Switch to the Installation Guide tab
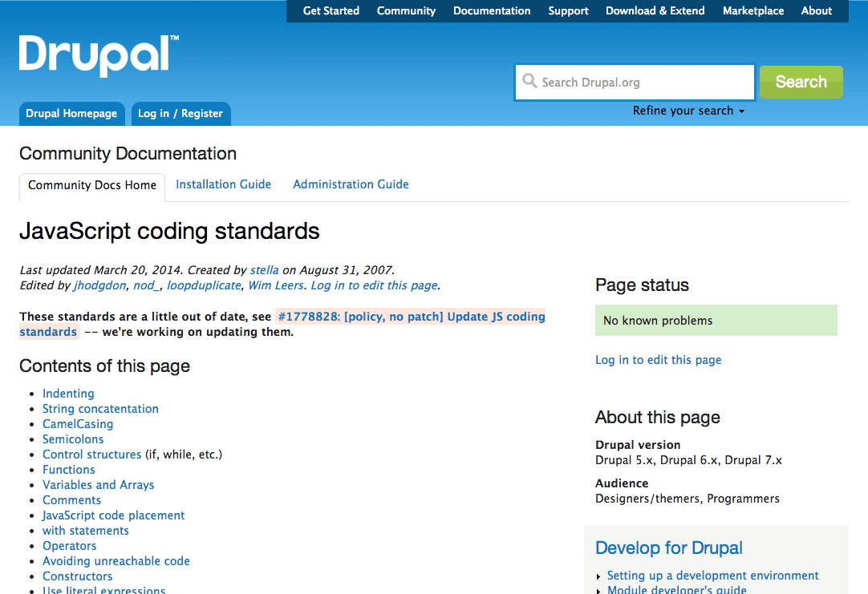Image resolution: width=868 pixels, height=594 pixels. pos(223,184)
